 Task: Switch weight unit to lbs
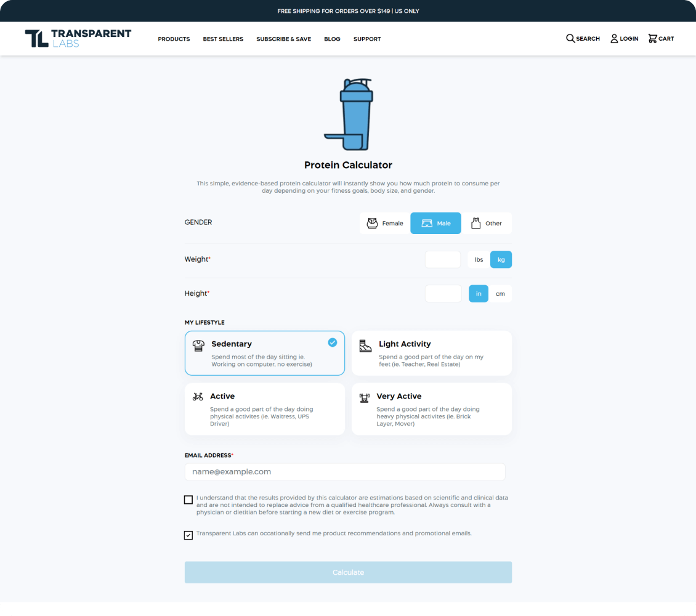[x=479, y=260]
